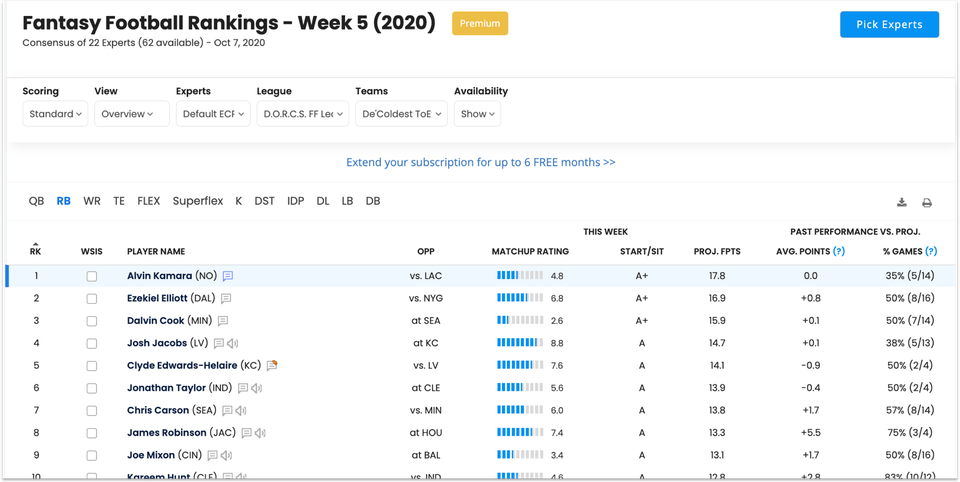Check the WSIS box for Dalvin Cook
The height and width of the screenshot is (482, 960).
(92, 322)
